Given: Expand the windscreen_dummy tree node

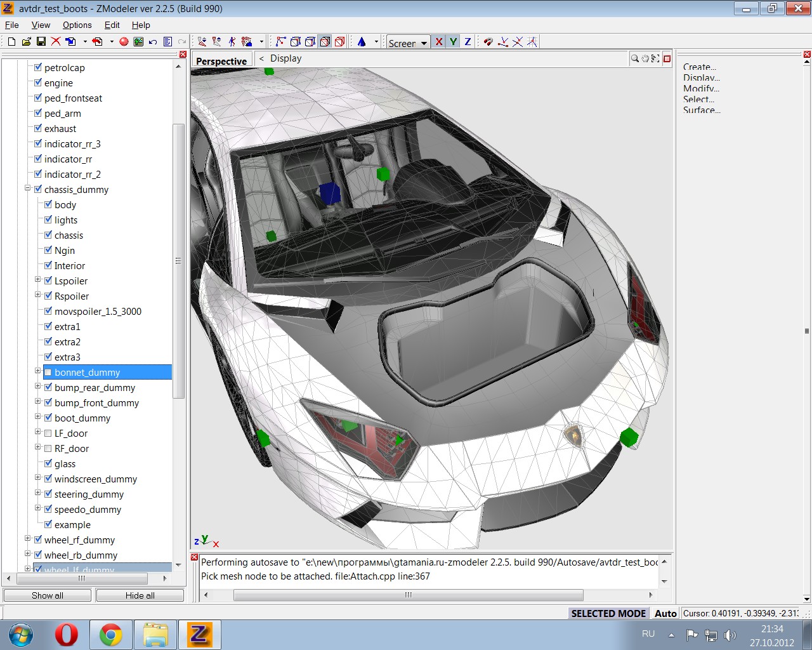Looking at the screenshot, I should point(37,478).
